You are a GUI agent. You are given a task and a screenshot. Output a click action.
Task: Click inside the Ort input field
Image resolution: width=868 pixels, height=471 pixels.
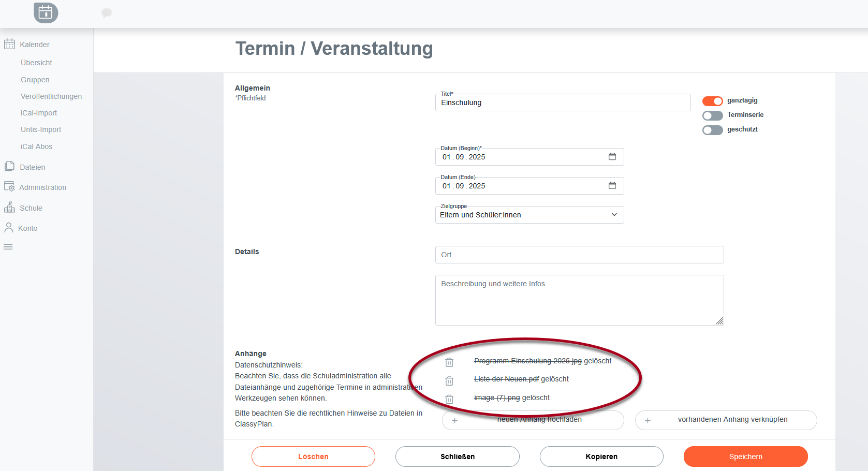tap(579, 255)
